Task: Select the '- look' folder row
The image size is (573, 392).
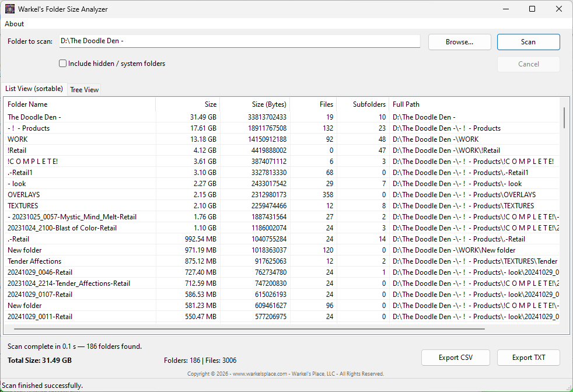Action: click(281, 184)
